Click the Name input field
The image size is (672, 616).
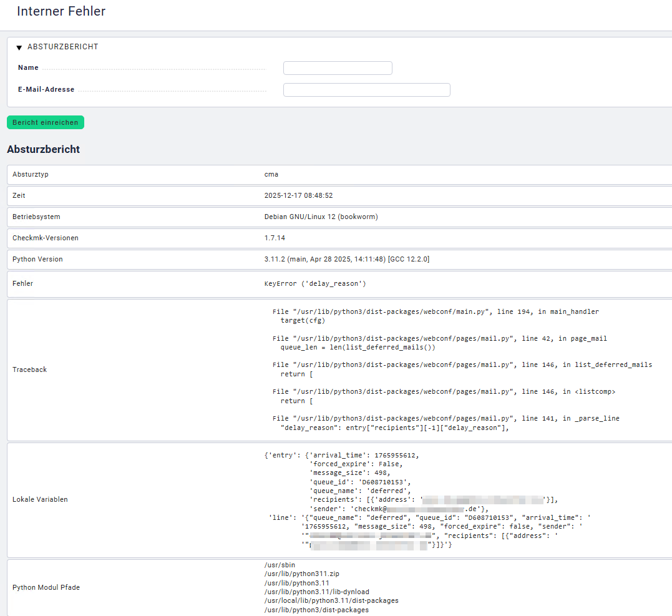pos(338,68)
